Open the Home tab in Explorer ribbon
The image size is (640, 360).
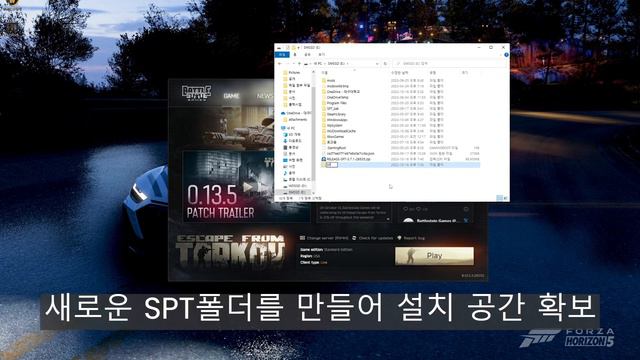(x=295, y=55)
